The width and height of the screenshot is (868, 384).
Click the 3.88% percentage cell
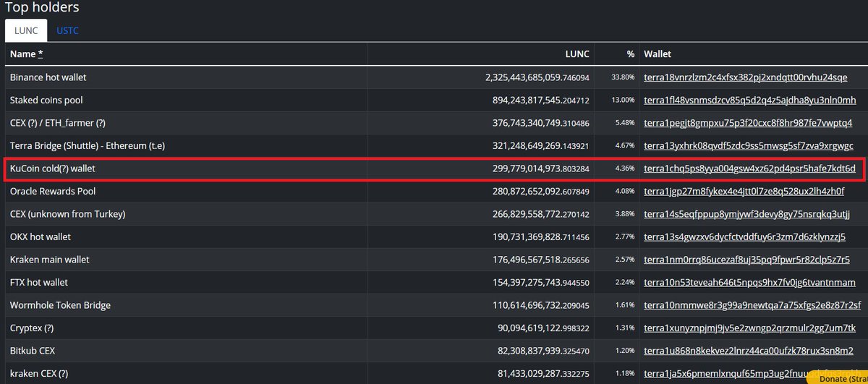click(x=626, y=214)
